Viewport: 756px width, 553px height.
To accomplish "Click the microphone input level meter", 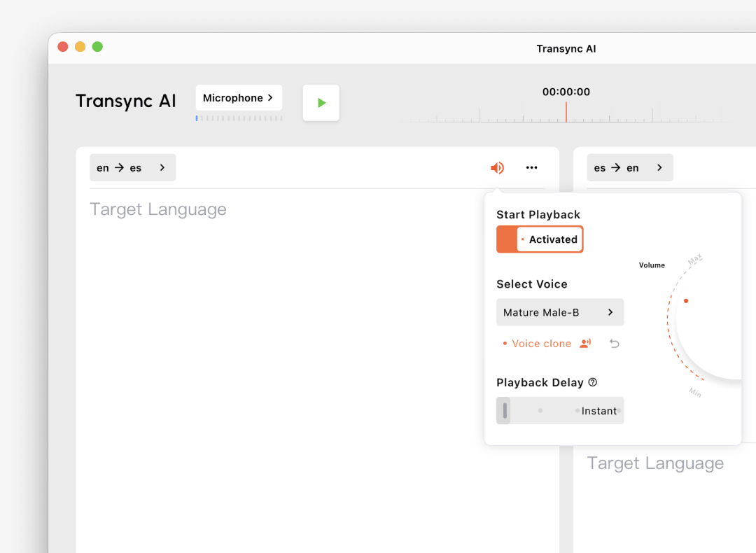I will 239,118.
